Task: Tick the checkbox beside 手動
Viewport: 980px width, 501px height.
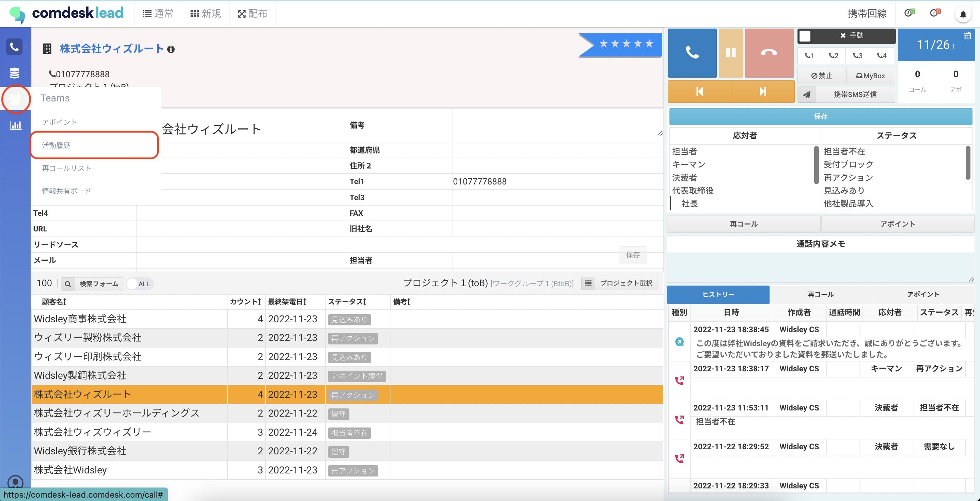Action: click(x=805, y=36)
